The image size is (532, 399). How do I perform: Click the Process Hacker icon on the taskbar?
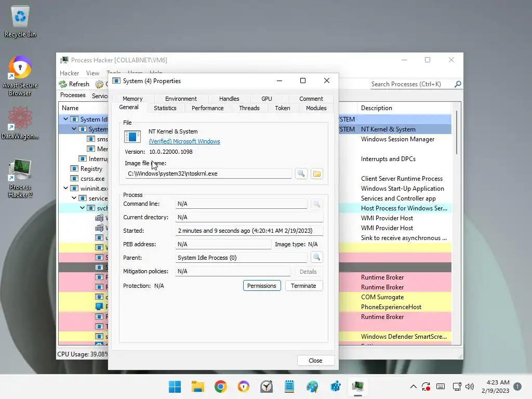tap(358, 387)
